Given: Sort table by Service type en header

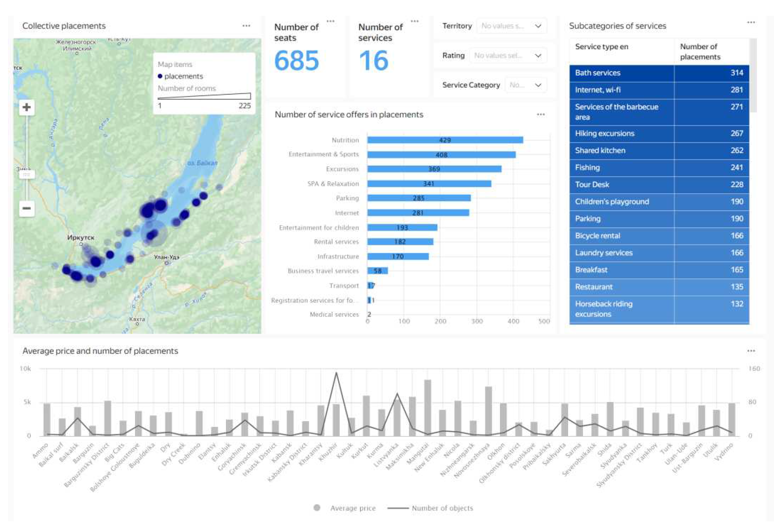Looking at the screenshot, I should point(601,47).
